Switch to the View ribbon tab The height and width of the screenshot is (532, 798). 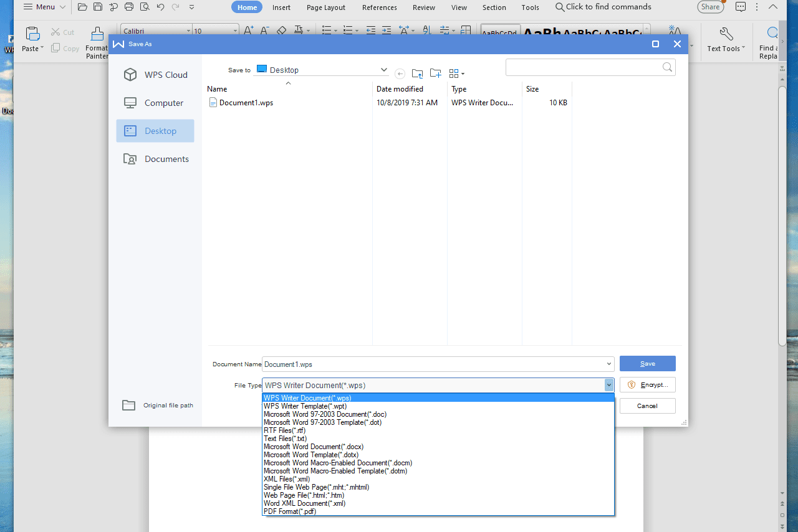[x=459, y=7]
